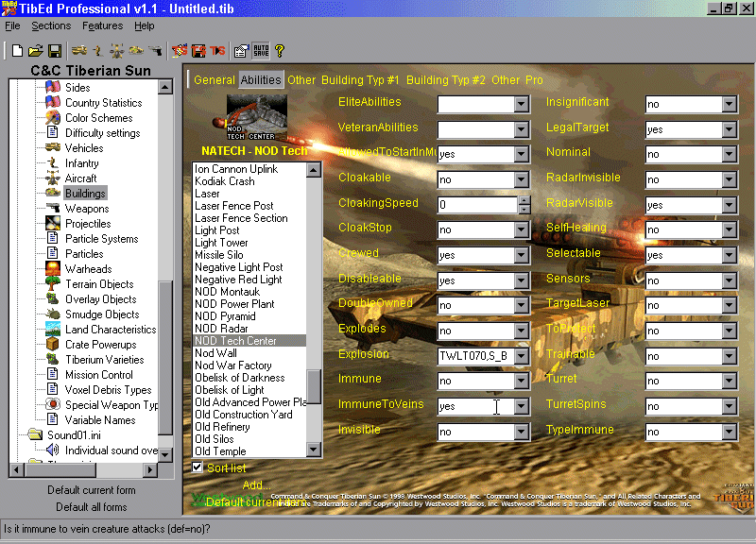
Task: Click the Add... link under the list
Action: coord(256,484)
